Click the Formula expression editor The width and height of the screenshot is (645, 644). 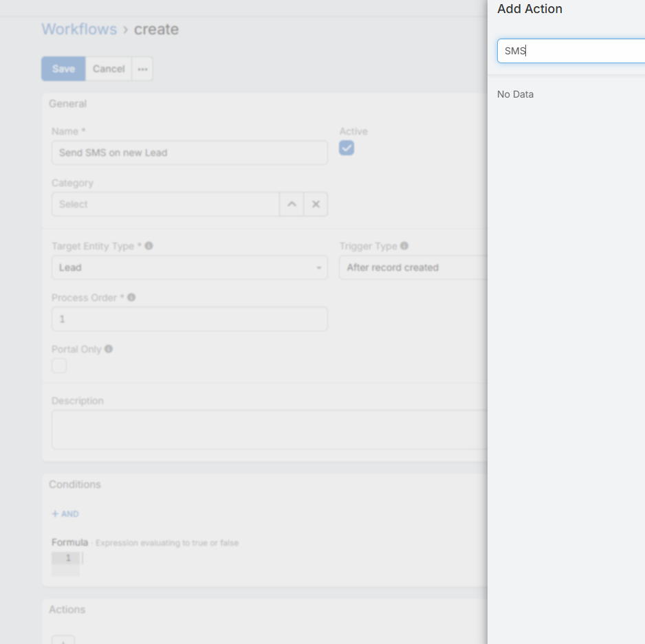[x=275, y=559]
